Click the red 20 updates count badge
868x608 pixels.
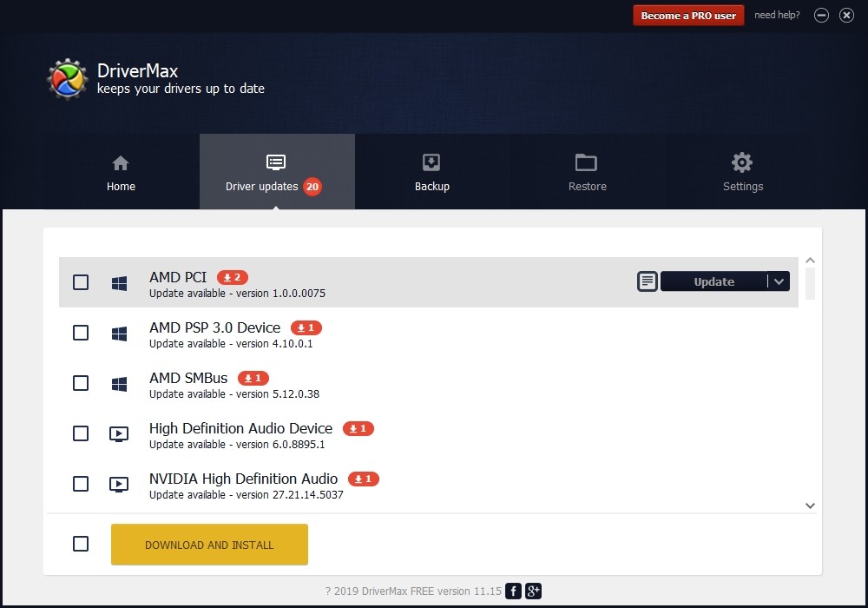312,187
